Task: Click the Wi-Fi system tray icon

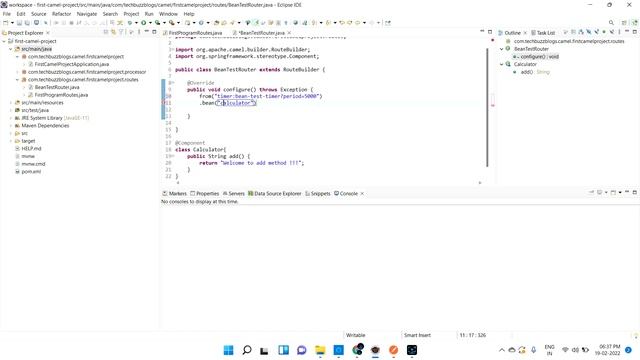Action: point(565,350)
